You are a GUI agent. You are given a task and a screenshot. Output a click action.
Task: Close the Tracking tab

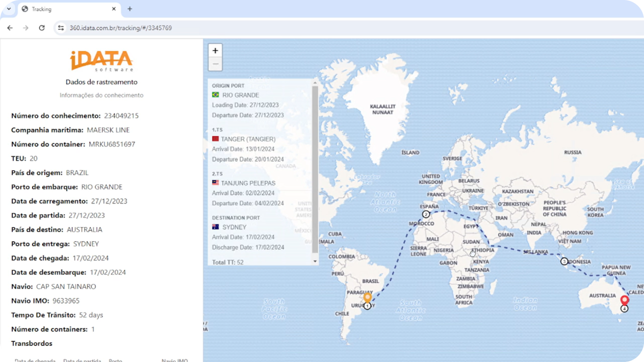[x=114, y=9]
